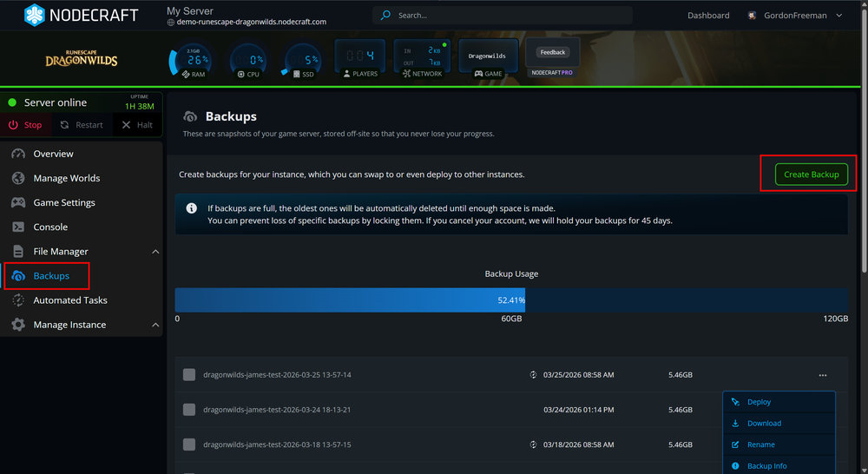The width and height of the screenshot is (868, 474).
Task: Choose Backup Info from the backup menu
Action: coord(779,465)
